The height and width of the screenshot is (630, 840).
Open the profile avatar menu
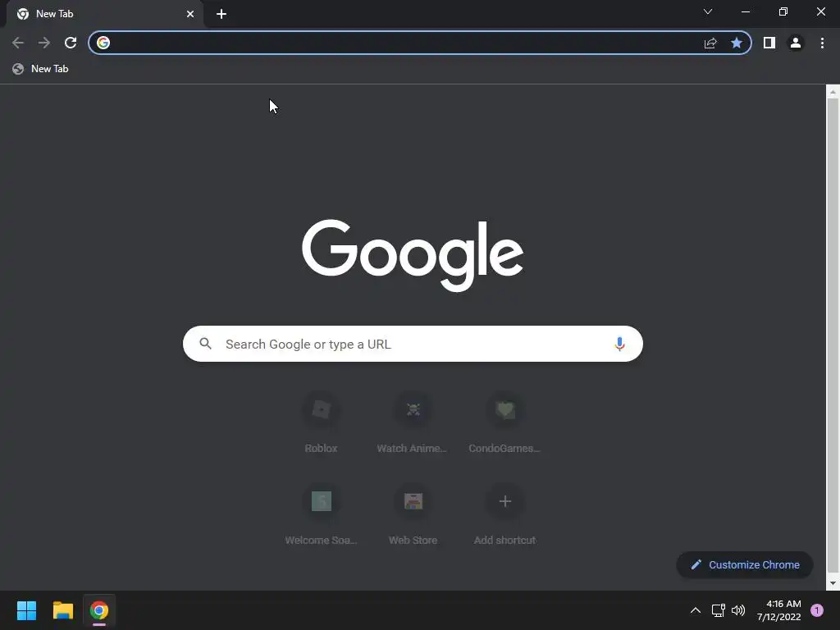(796, 43)
